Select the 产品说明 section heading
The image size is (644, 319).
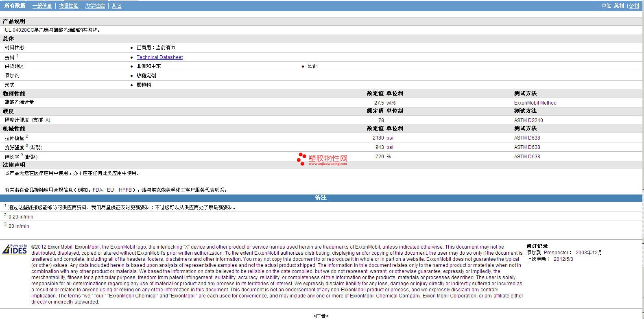(x=14, y=21)
